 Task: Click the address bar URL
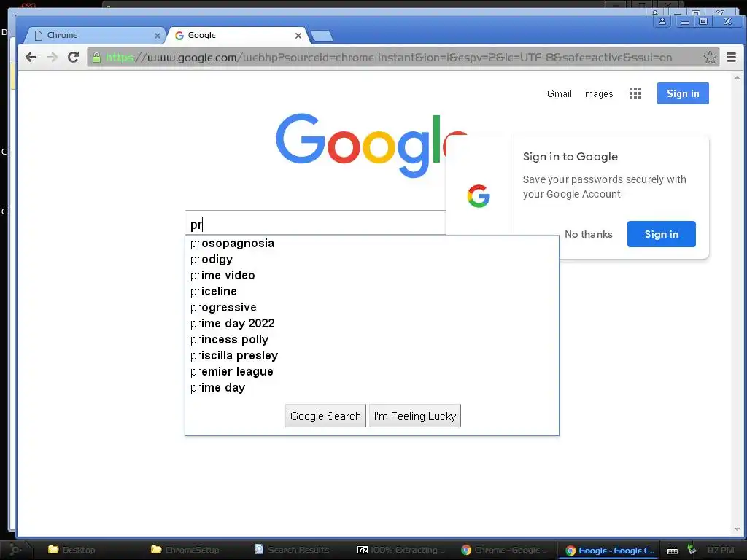pyautogui.click(x=388, y=58)
